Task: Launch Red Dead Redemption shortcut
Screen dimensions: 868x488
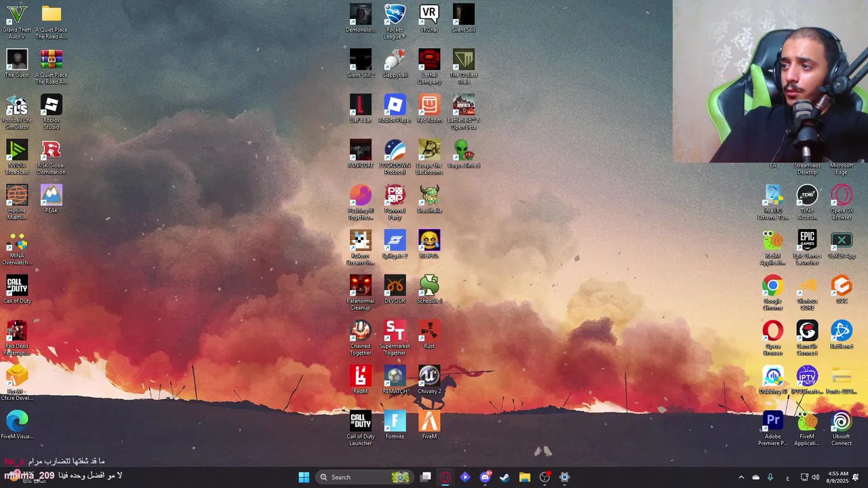Action: click(x=17, y=338)
